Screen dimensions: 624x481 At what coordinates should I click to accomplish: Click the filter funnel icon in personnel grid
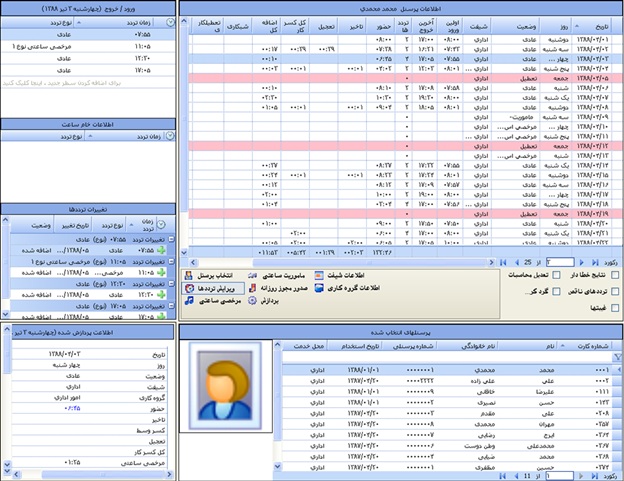coord(618,357)
